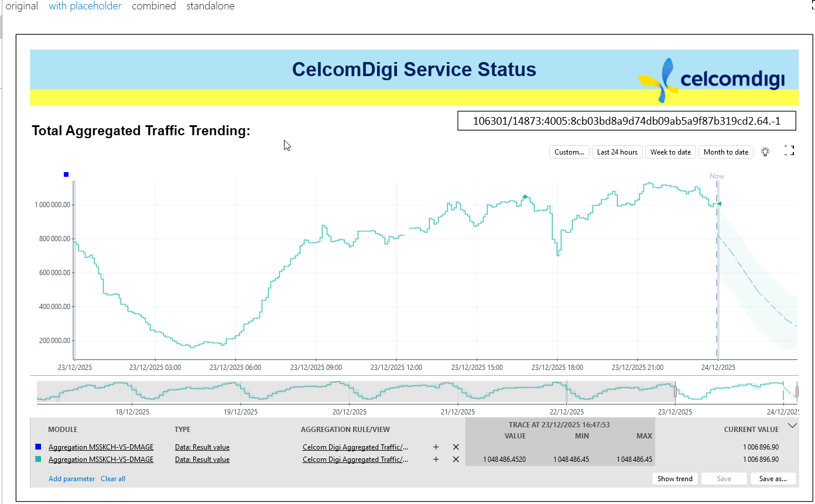Click the teal color square in the legend row
The image size is (815, 504).
(x=38, y=460)
